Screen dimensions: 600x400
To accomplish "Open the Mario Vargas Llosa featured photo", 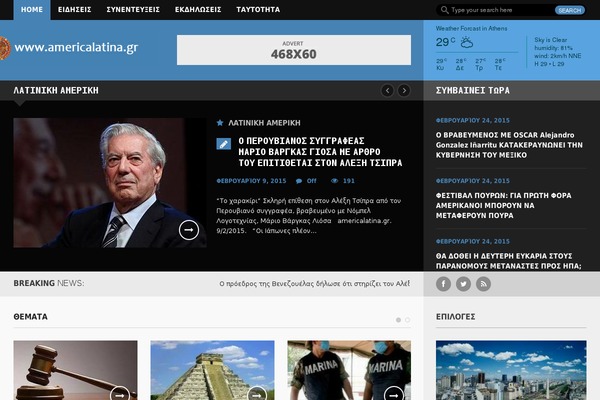I will pos(110,183).
